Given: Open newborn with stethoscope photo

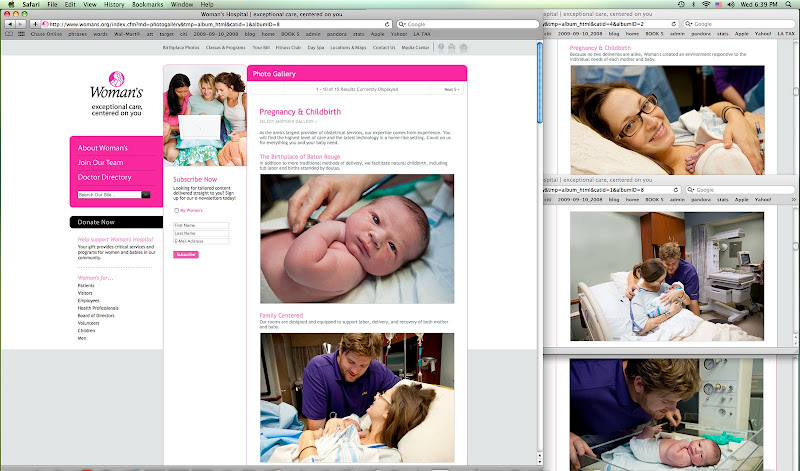Looking at the screenshot, I should 357,239.
